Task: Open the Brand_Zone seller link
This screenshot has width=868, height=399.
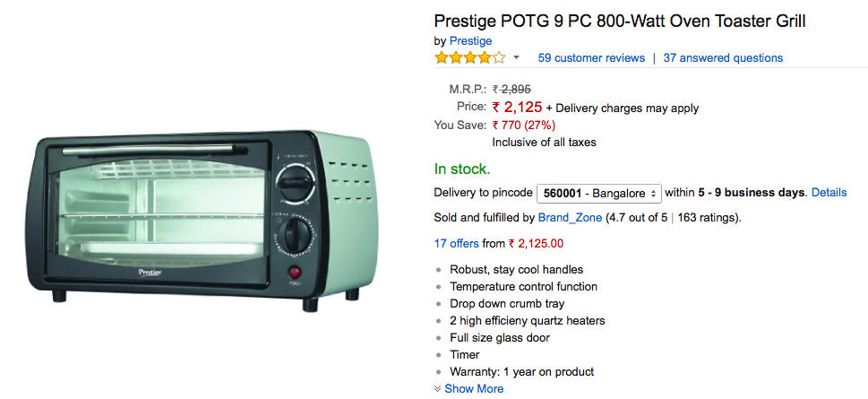Action: [570, 218]
